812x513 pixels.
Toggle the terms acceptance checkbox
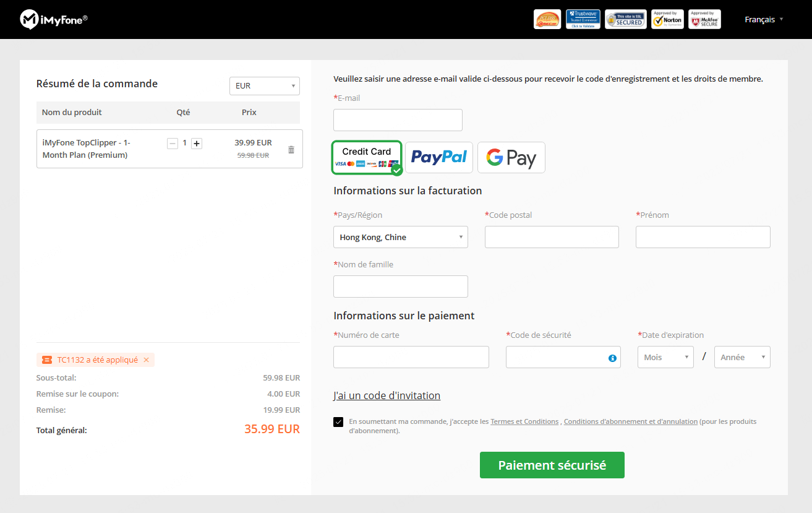338,422
